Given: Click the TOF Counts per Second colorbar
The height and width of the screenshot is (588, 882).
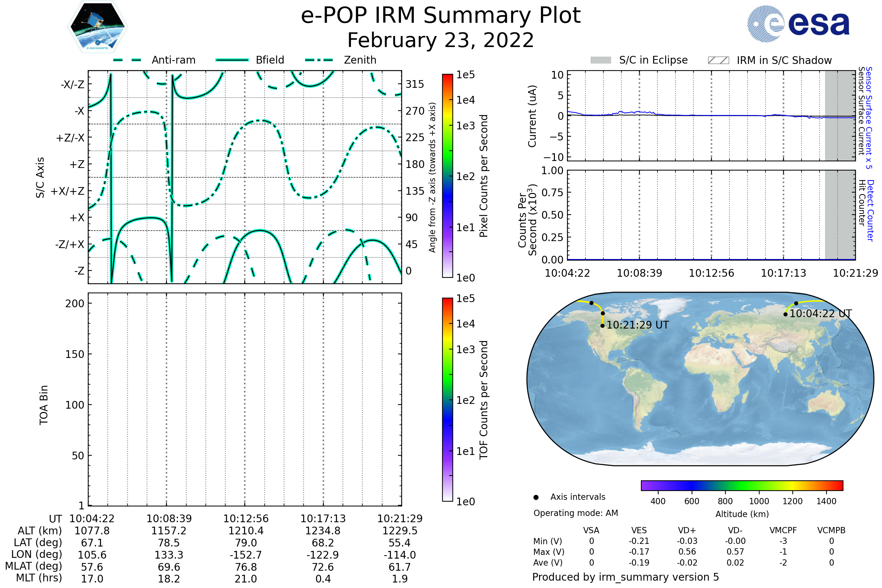Looking at the screenshot, I should 447,399.
